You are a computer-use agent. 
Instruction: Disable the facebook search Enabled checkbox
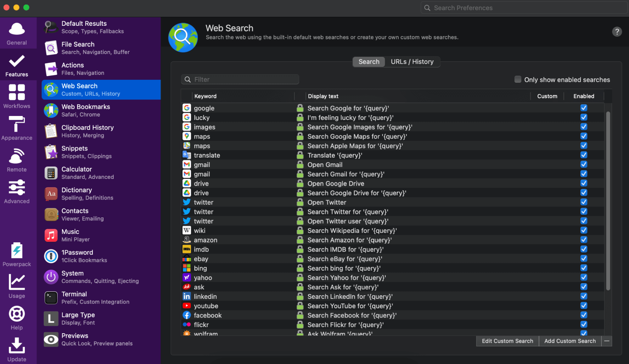point(584,315)
